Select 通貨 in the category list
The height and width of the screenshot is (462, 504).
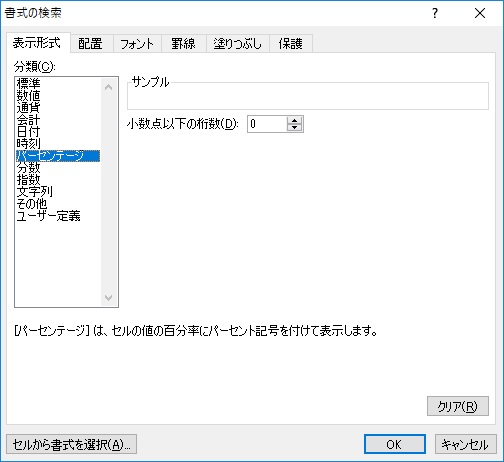tap(29, 108)
